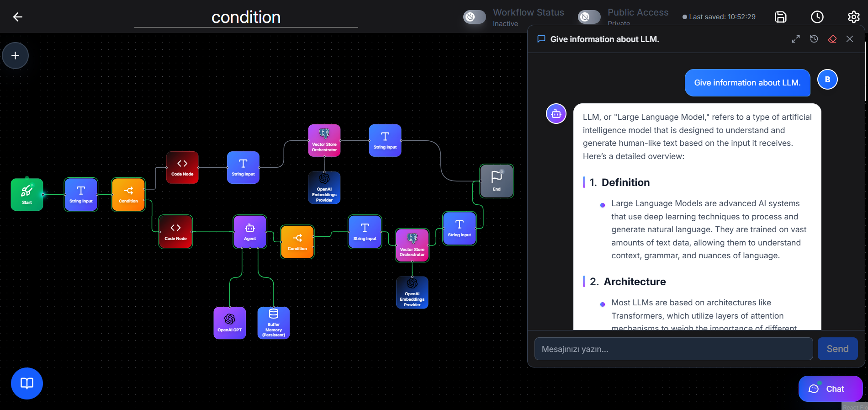Click the back arrow icon

click(18, 17)
